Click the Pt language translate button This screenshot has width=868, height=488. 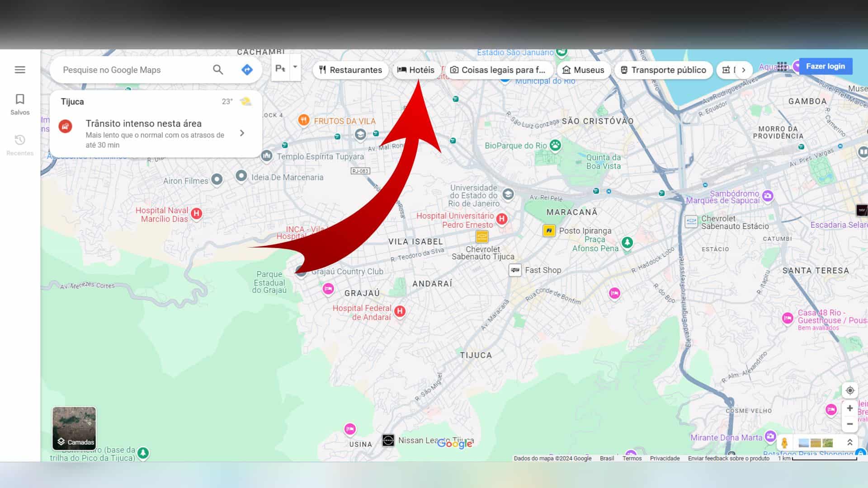click(x=280, y=68)
